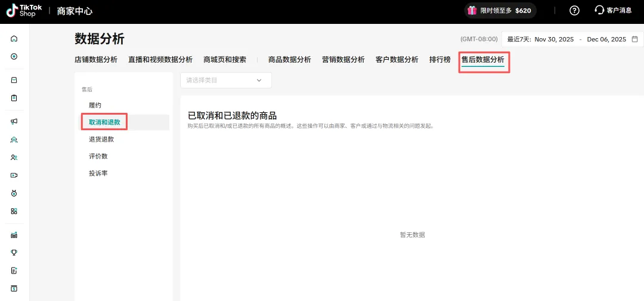Open the TikTok Shop logo
644x301 pixels.
pyautogui.click(x=24, y=11)
